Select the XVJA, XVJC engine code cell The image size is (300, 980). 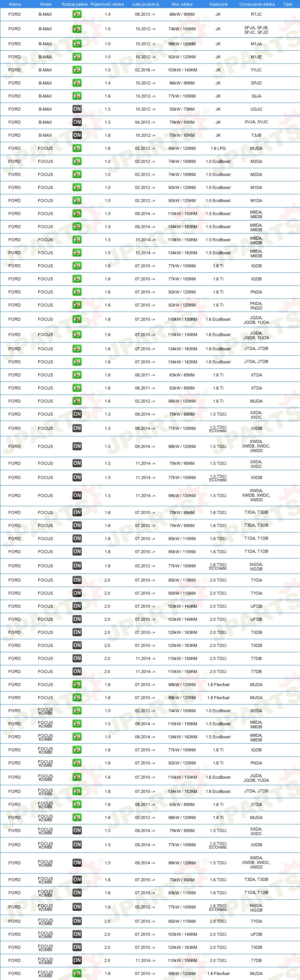coord(256,122)
